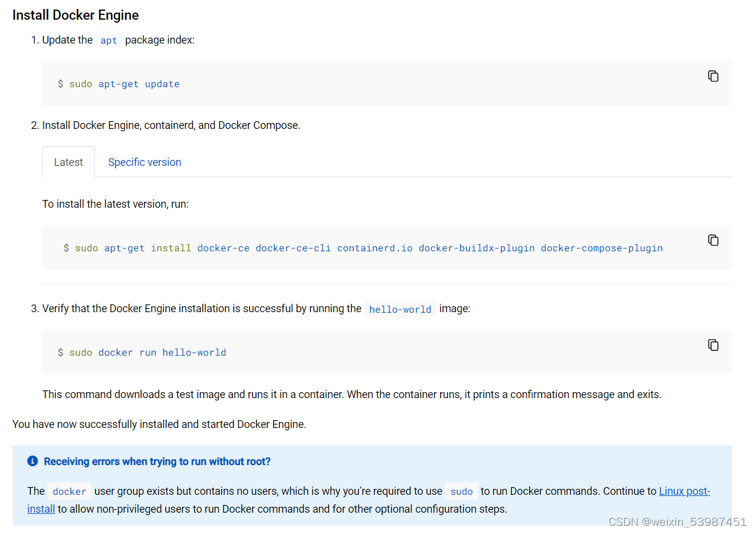The image size is (756, 533).
Task: Select the Latest tab
Action: point(68,162)
